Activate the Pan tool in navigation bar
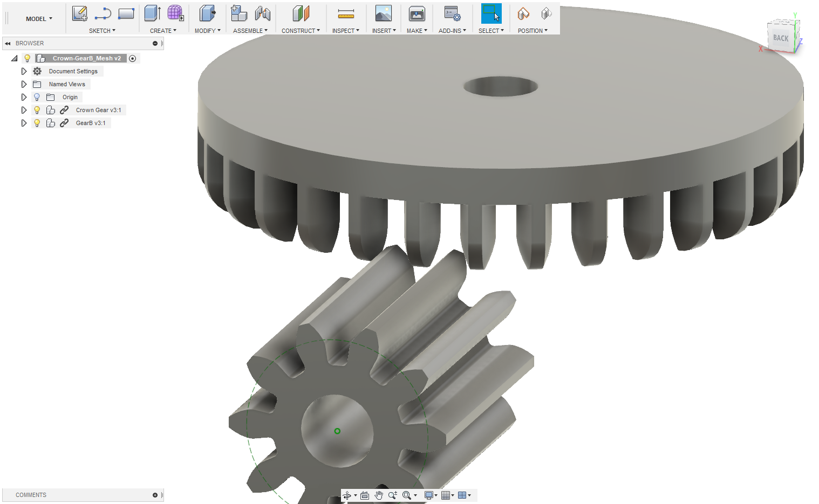The image size is (819, 504). (x=379, y=495)
